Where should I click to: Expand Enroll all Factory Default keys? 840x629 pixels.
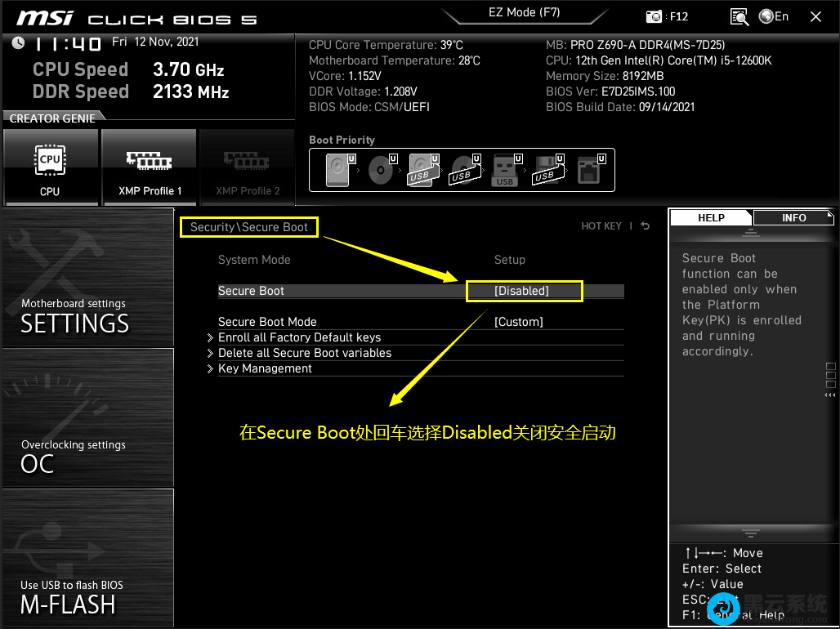pos(299,337)
